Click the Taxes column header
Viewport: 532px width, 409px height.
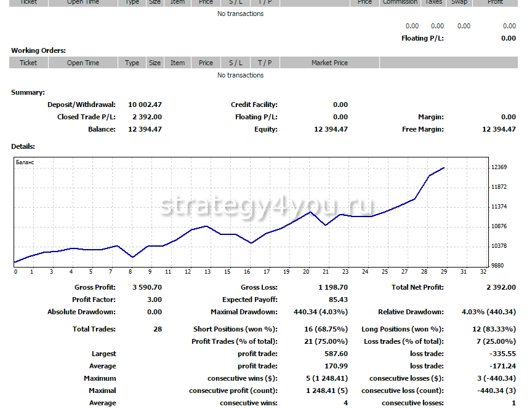pyautogui.click(x=434, y=2)
